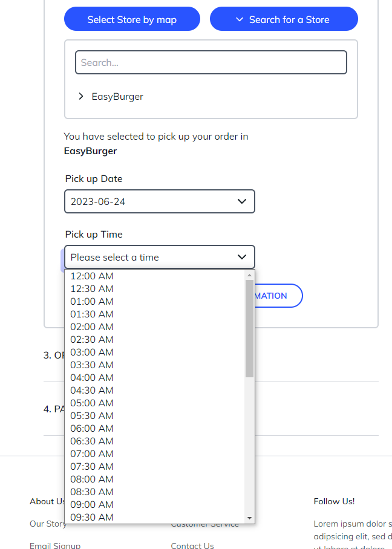Screen dimensions: 392x549
Task: Expand the EasyBurger tree chevron
Action: point(81,96)
